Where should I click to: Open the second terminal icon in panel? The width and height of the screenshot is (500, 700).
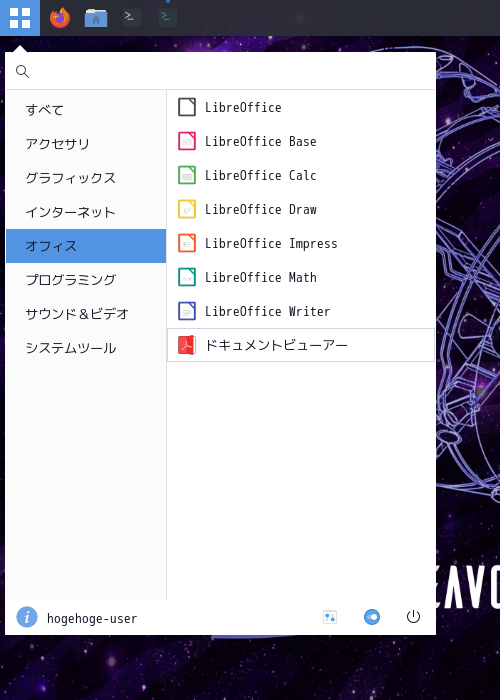click(167, 18)
